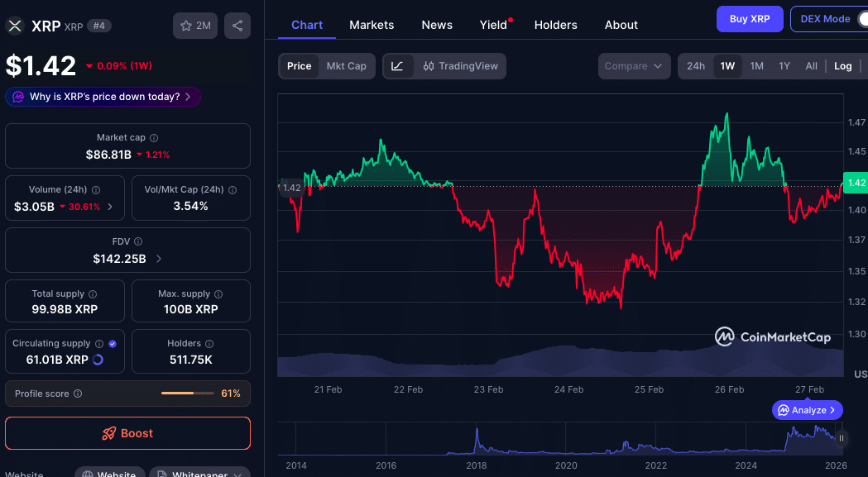
Task: Click Circulating supply info icon
Action: click(x=99, y=344)
